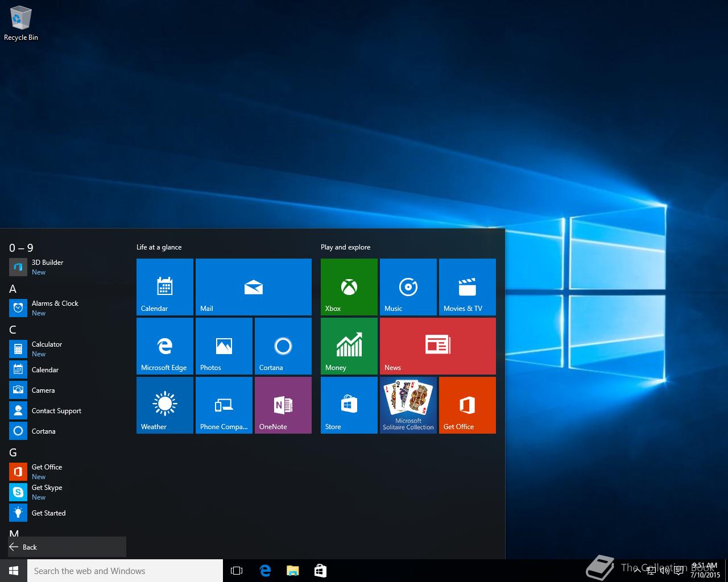Open the Mail tile

[x=254, y=287]
